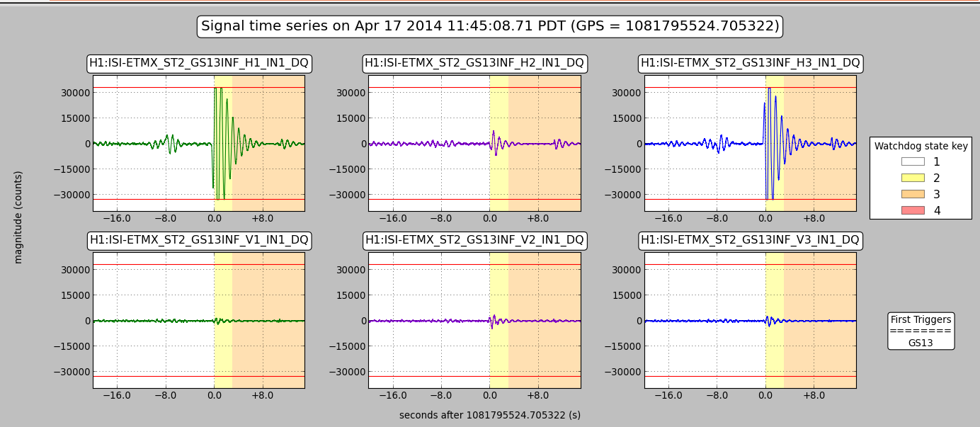Select the H1:ISI-ETMX_ST2_GS13INF_H1_IN1_DQ plot title
The image size is (980, 427).
199,64
